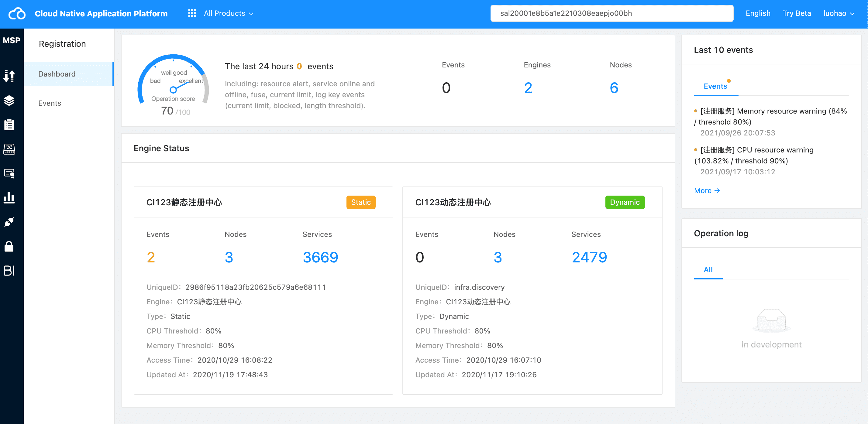Click Events count 2 in static engine card
Viewport: 868px width, 424px height.
coord(151,257)
